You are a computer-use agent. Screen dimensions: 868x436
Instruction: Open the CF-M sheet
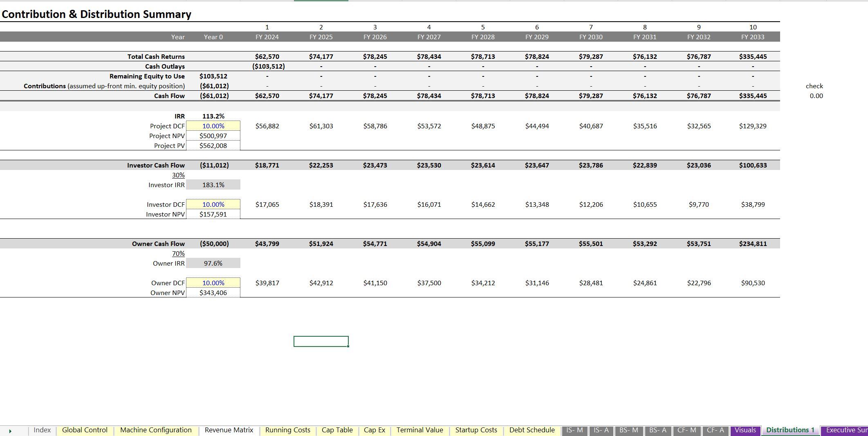coord(686,430)
